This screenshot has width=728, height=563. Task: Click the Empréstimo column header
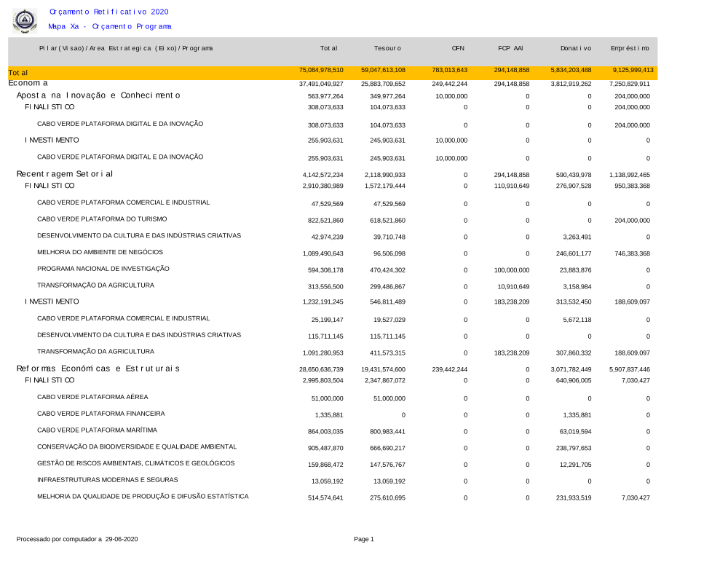click(630, 48)
